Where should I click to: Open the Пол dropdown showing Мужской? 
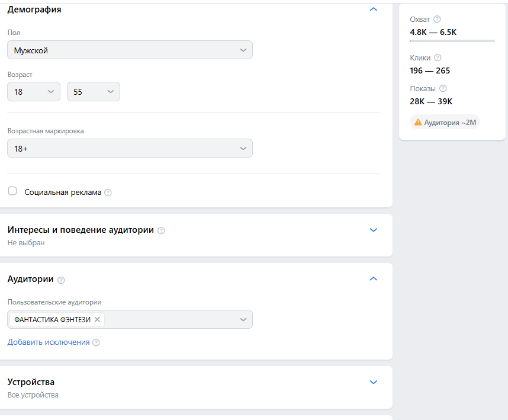click(x=130, y=50)
